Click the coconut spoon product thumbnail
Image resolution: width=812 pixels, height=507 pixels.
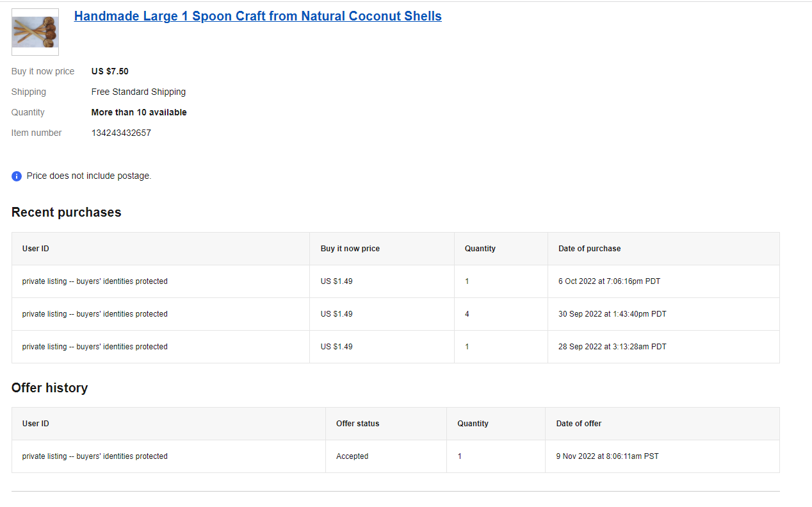(35, 32)
